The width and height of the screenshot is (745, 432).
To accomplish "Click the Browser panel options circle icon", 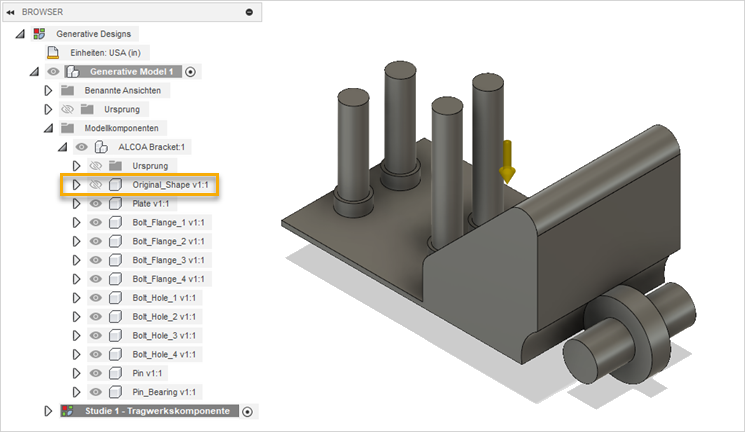I will coord(249,12).
